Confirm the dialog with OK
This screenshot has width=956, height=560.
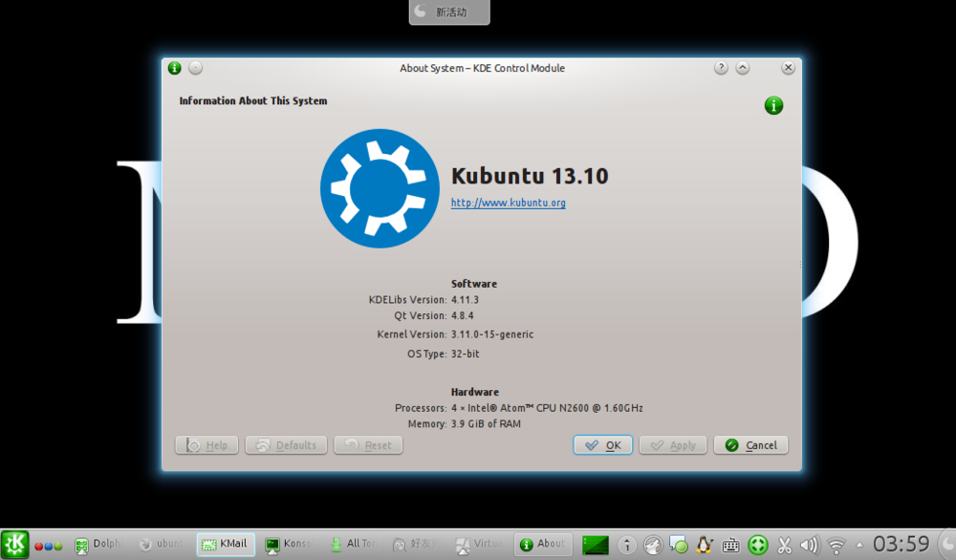coord(602,445)
